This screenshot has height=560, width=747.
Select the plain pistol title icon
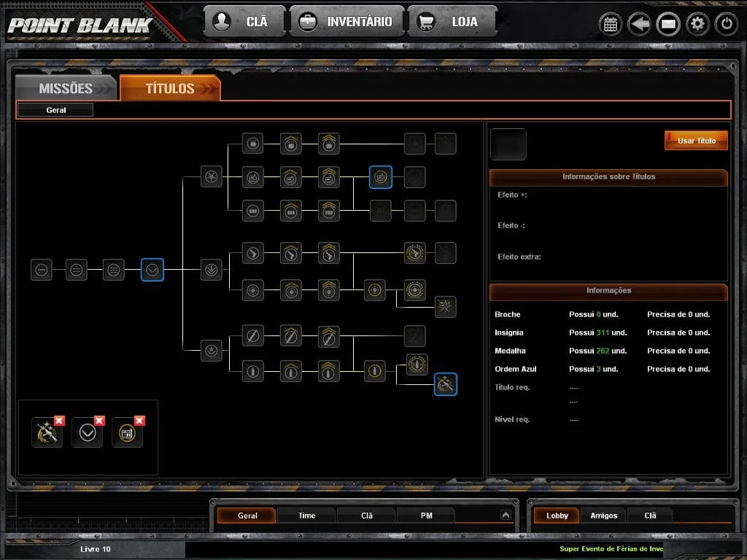tap(253, 253)
